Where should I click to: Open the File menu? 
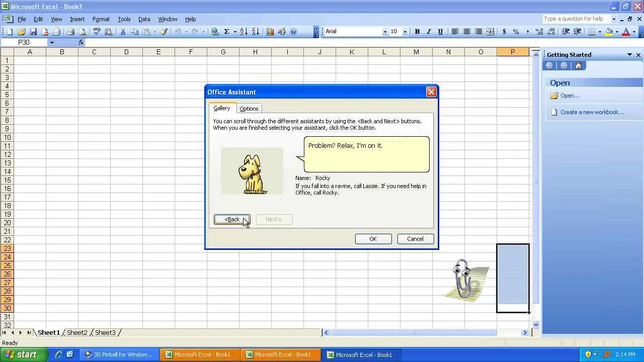tap(22, 19)
